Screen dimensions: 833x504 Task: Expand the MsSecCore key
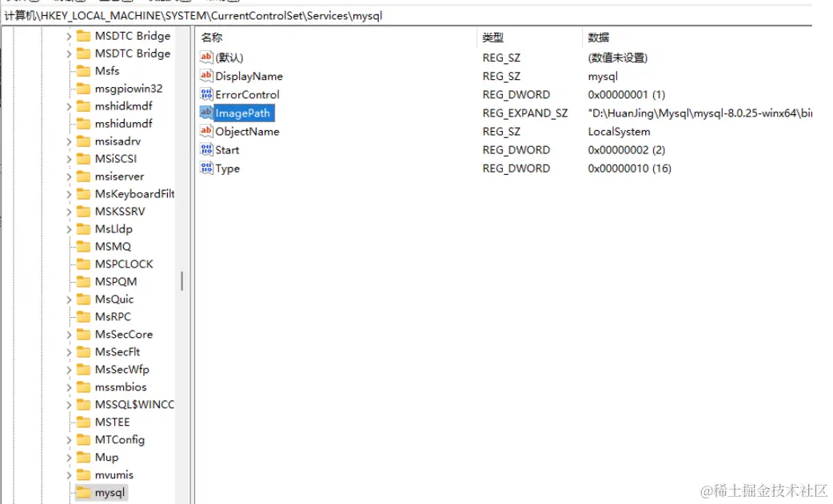pos(69,334)
